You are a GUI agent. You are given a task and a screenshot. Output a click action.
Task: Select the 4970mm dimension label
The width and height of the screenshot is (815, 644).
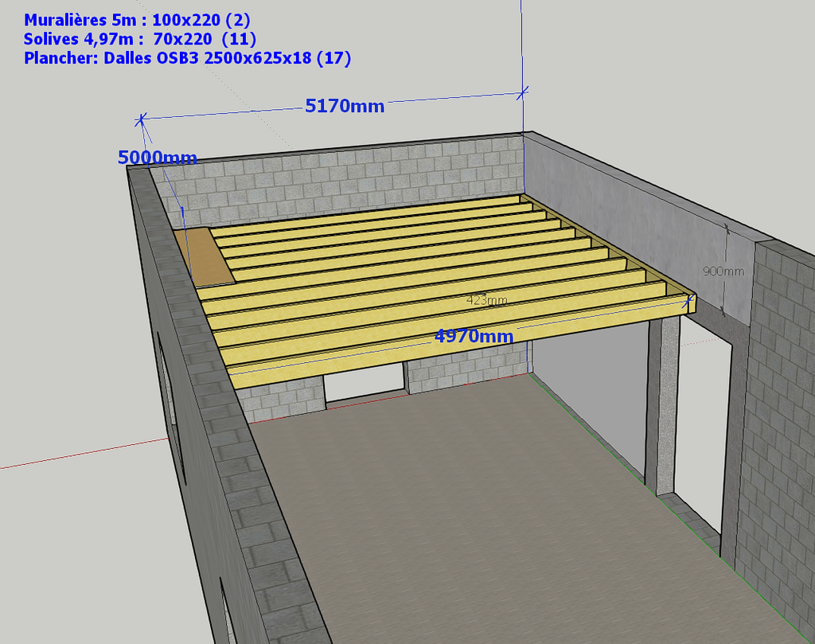[474, 336]
